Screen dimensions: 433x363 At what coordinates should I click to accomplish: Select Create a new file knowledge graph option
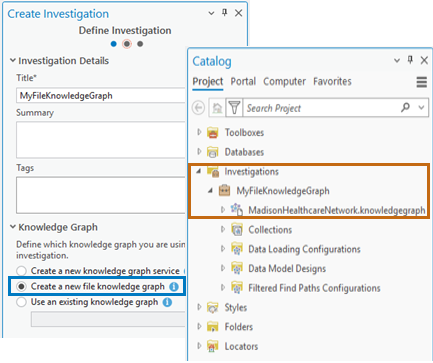pyautogui.click(x=21, y=287)
